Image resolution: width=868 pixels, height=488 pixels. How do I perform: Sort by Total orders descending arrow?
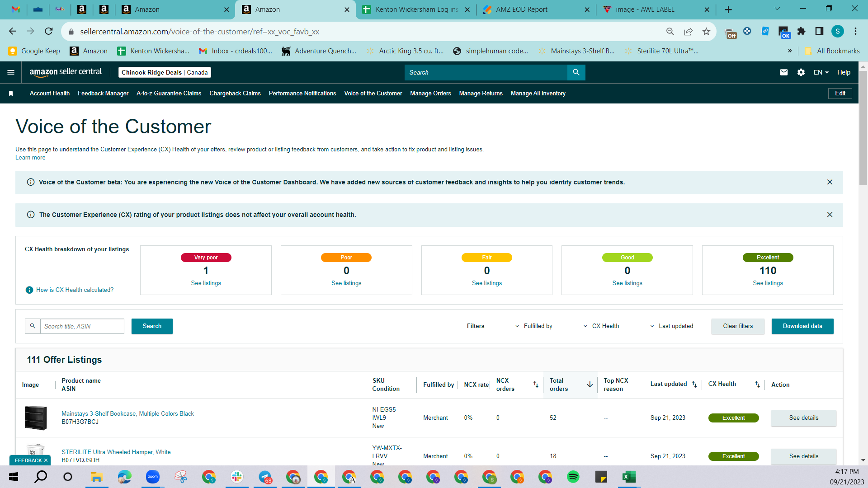pos(590,385)
